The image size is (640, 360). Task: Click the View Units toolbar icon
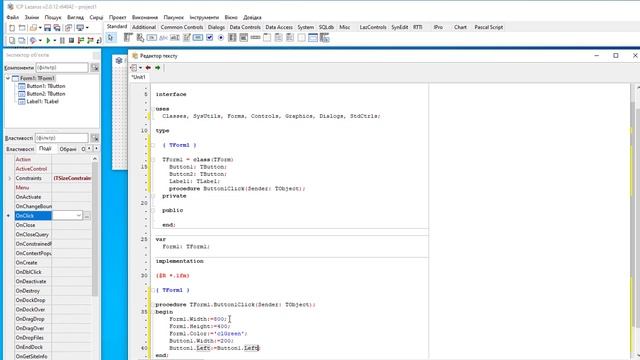(12, 40)
